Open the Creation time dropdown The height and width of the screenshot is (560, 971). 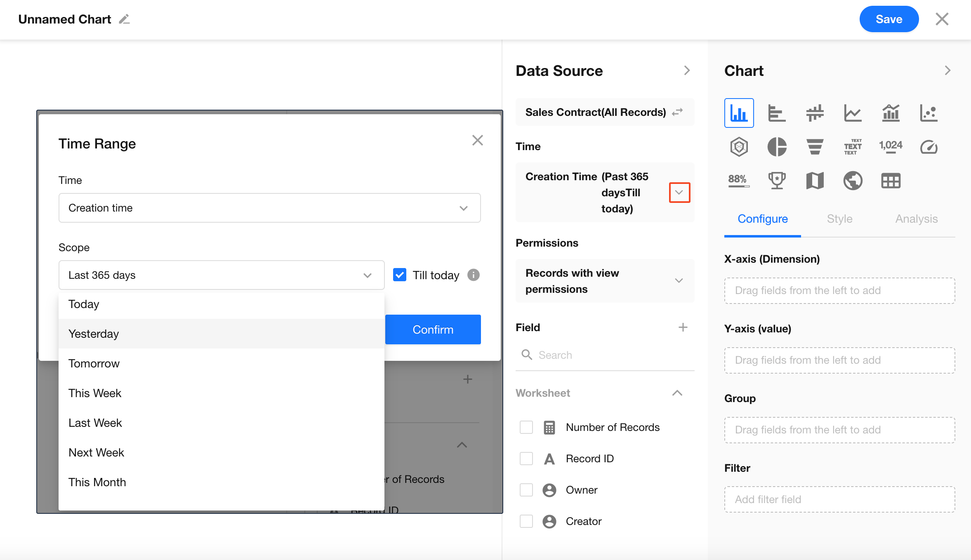pyautogui.click(x=269, y=208)
